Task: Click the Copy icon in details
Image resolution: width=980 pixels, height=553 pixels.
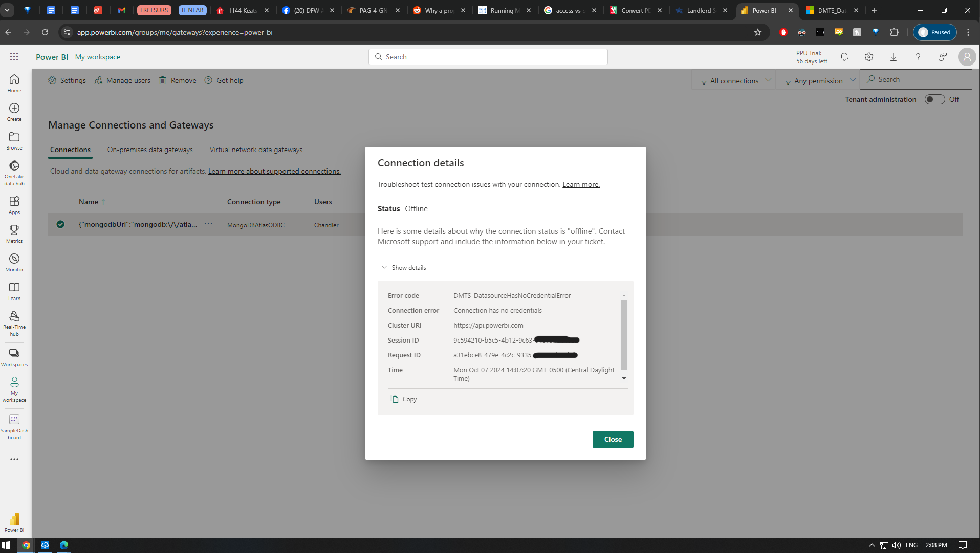Action: click(395, 399)
